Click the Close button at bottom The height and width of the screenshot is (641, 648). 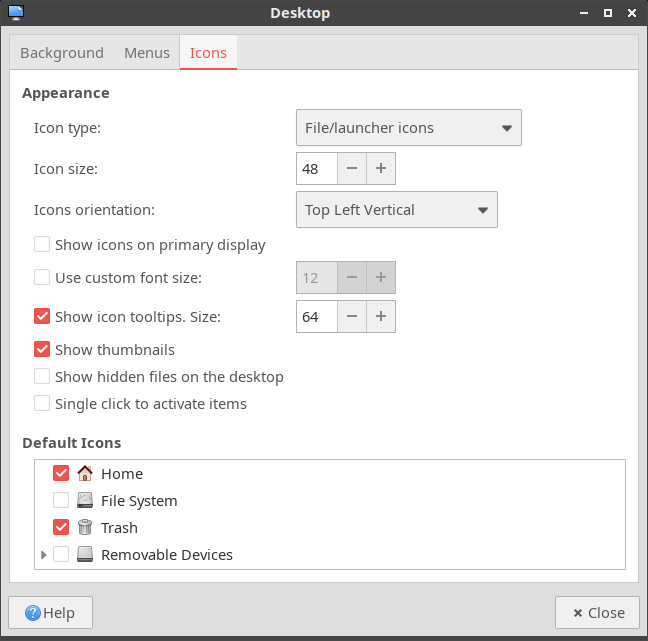click(x=597, y=613)
